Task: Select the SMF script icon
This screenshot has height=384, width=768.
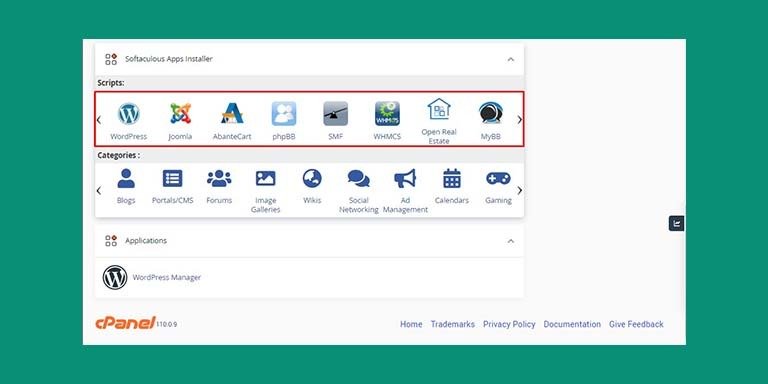Action: coord(336,114)
